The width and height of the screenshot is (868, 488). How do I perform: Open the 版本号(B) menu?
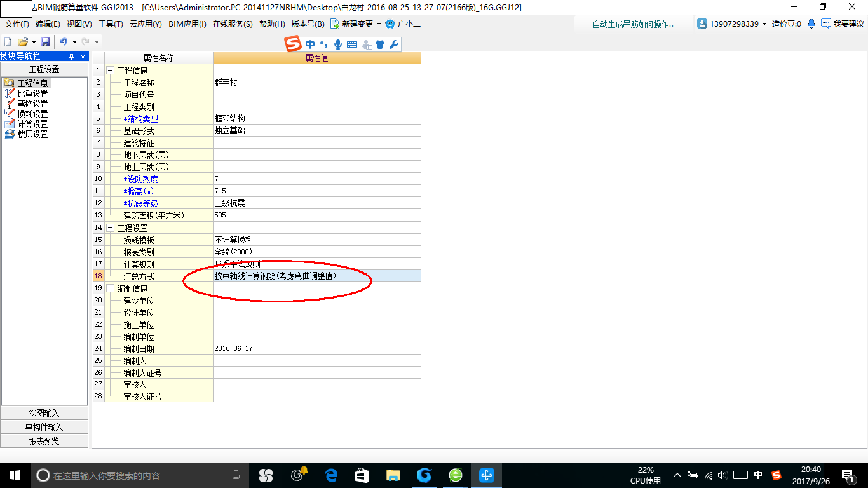(308, 24)
